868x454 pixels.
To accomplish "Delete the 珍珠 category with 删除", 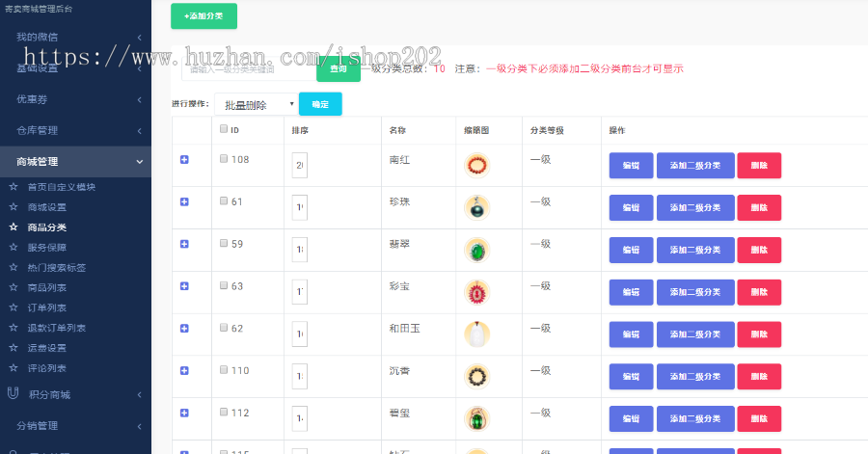I will [x=759, y=208].
